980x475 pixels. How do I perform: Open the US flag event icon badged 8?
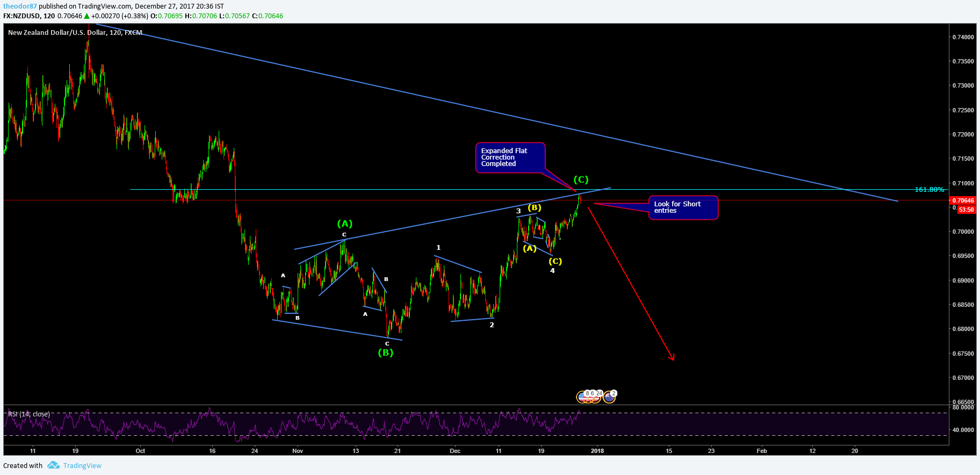tap(583, 397)
